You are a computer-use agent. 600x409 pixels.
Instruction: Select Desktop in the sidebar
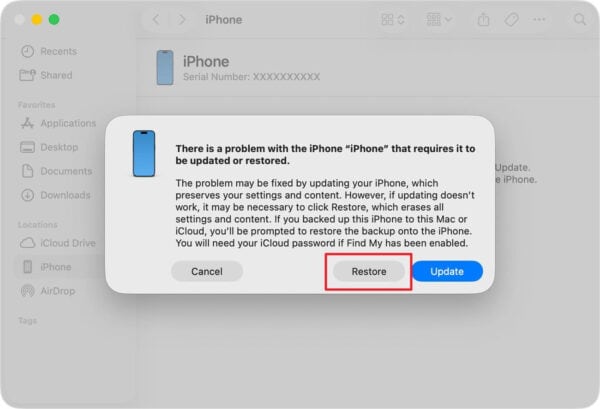click(49, 147)
